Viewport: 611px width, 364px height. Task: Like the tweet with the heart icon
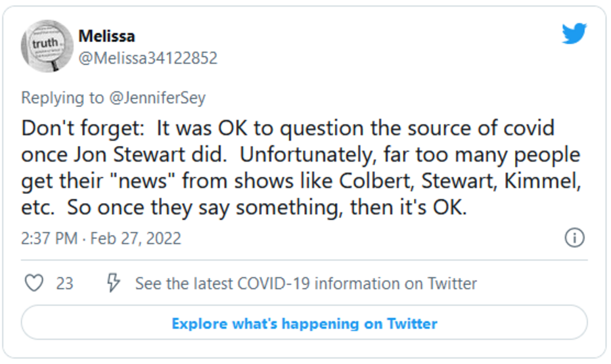point(34,284)
